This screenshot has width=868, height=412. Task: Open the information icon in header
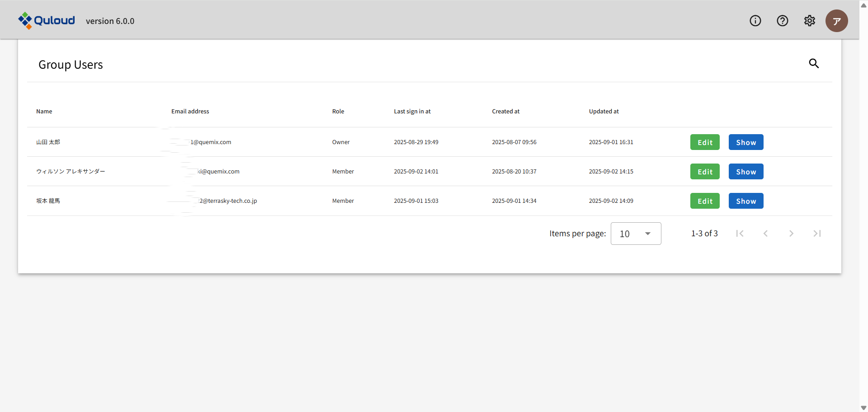[755, 21]
